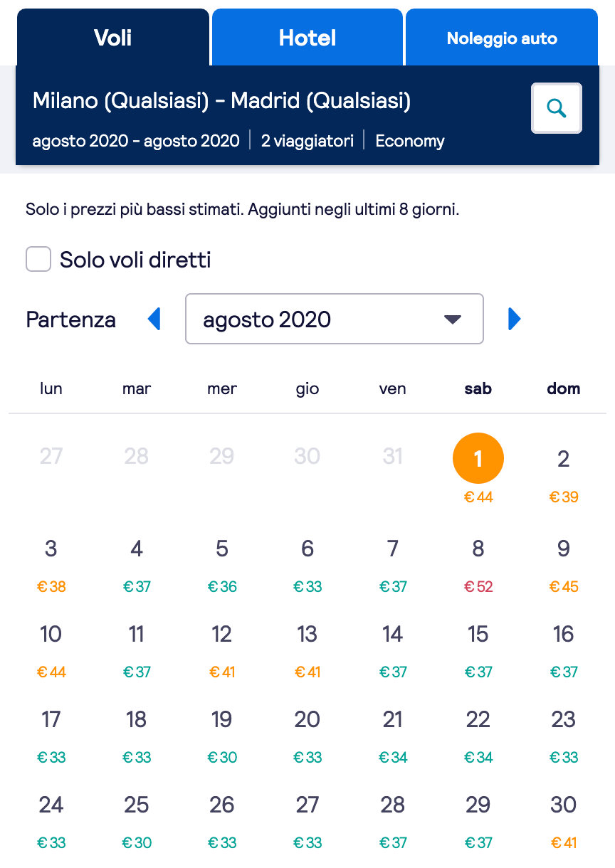Edit the Milano - Madrid route summary

pos(222,101)
